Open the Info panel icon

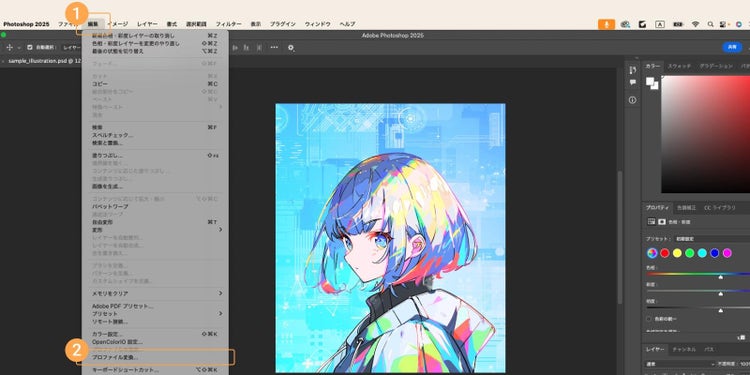633,100
